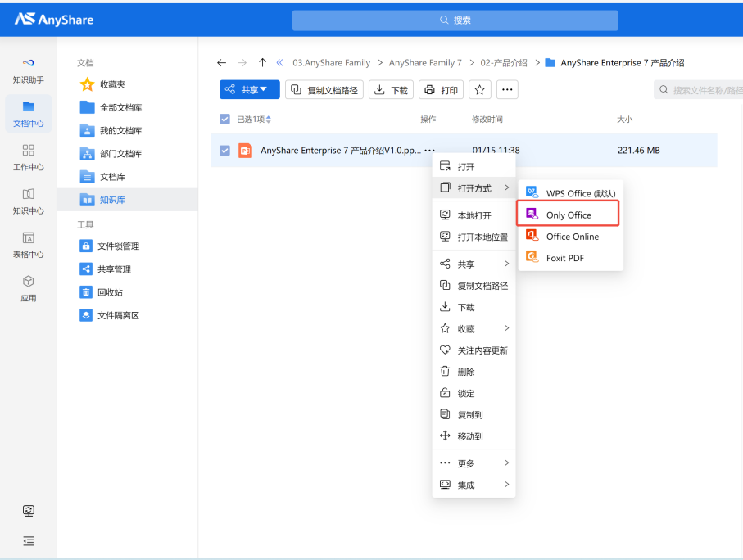The height and width of the screenshot is (560, 743).
Task: Choose Only Office from the open-with submenu
Action: pyautogui.click(x=568, y=215)
